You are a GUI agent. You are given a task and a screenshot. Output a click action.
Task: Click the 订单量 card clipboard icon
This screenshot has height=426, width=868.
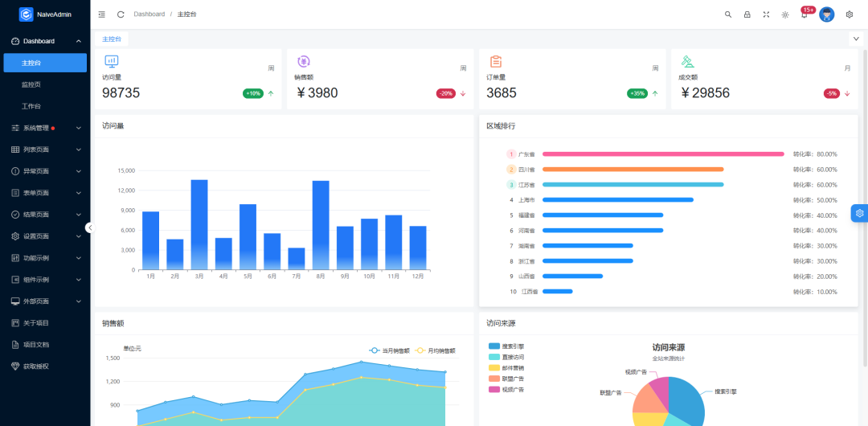pyautogui.click(x=495, y=61)
